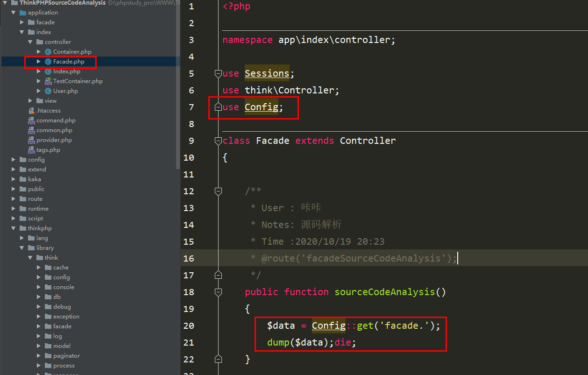Expand the Container.php file node arrow
This screenshot has width=588, height=375.
(39, 52)
